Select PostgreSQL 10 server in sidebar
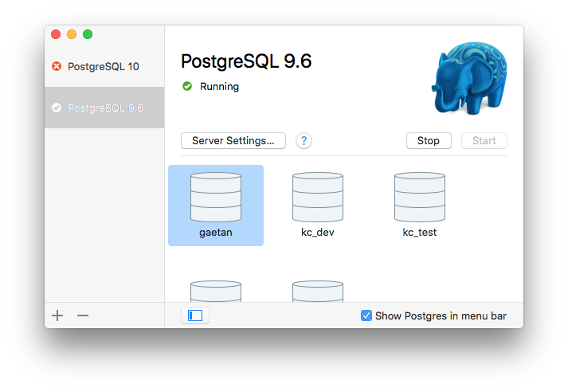This screenshot has width=568, height=392. tap(104, 66)
